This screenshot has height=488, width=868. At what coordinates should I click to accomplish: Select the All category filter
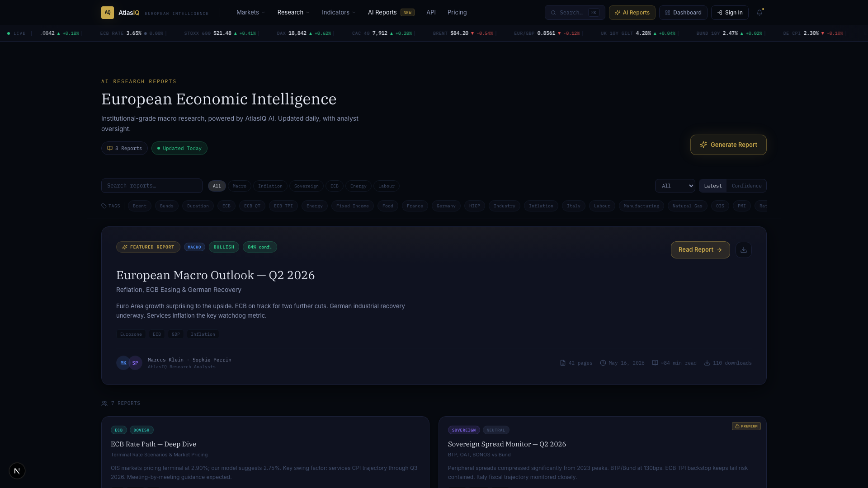217,186
